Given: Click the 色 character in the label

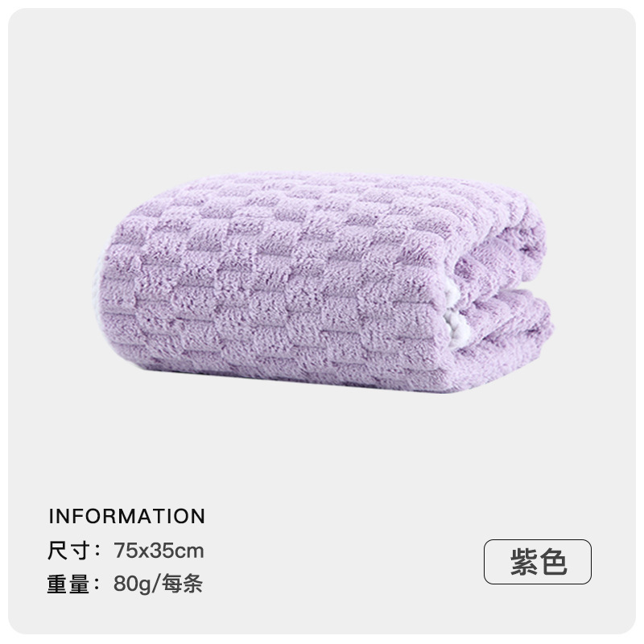Looking at the screenshot, I should coord(553,562).
